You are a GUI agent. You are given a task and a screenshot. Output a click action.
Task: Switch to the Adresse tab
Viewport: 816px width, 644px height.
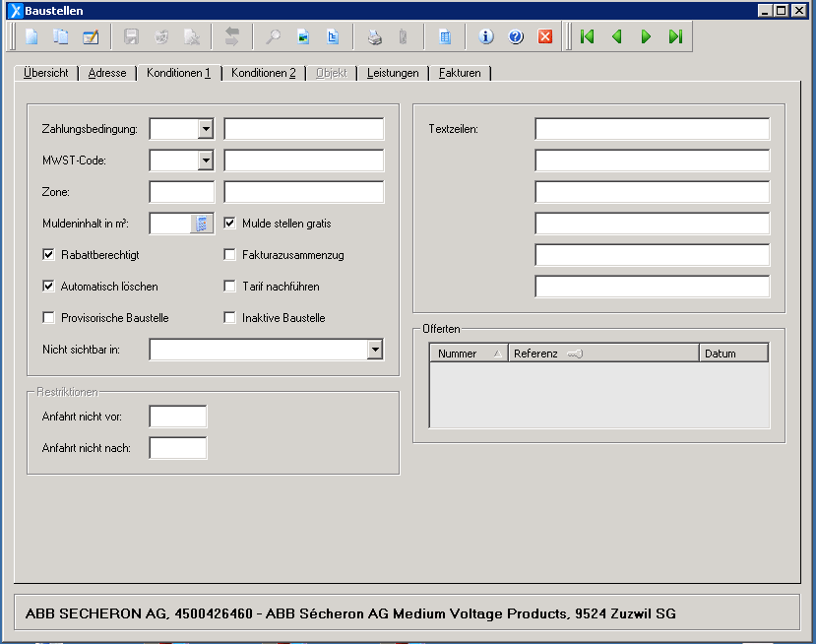point(107,73)
